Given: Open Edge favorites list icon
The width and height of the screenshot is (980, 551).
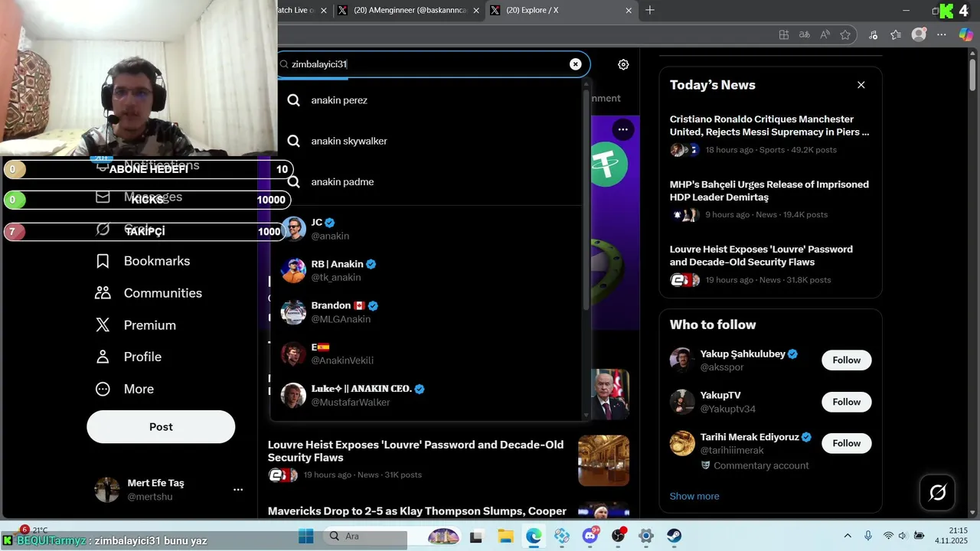Looking at the screenshot, I should [896, 34].
